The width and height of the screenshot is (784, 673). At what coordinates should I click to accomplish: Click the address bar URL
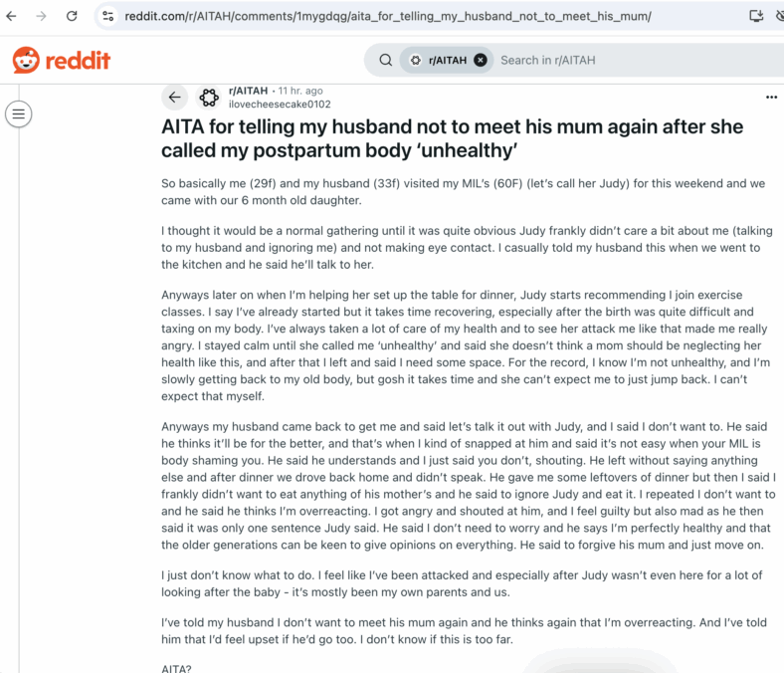pos(387,16)
